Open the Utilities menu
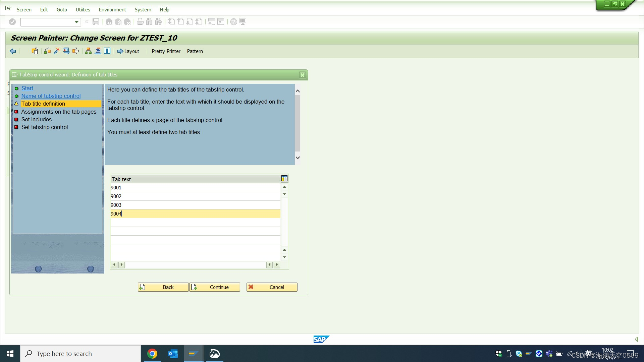 click(x=83, y=9)
